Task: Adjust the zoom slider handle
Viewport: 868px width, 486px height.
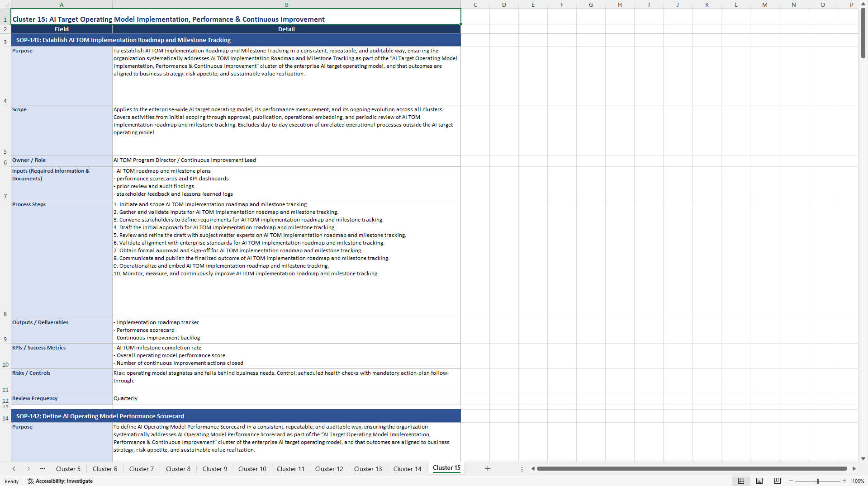Action: [818, 481]
